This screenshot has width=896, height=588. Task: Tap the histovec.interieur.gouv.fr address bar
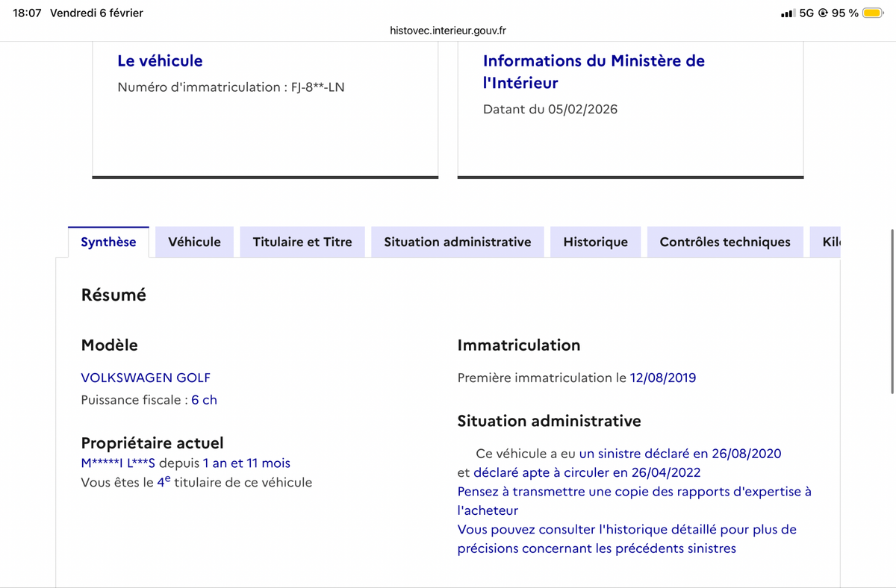pyautogui.click(x=448, y=31)
